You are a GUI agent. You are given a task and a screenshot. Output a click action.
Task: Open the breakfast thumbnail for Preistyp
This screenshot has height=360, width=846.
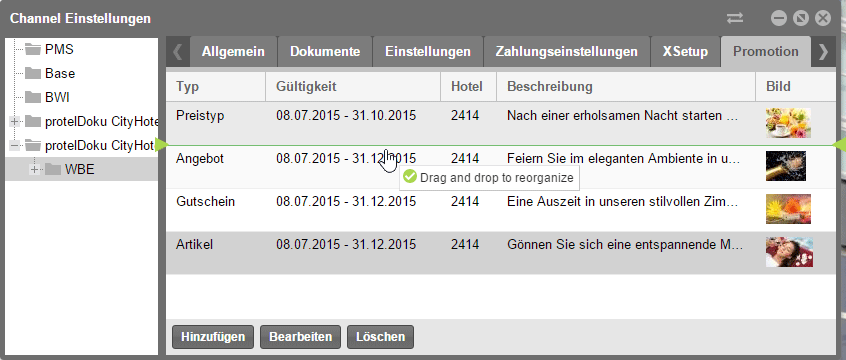pyautogui.click(x=788, y=123)
